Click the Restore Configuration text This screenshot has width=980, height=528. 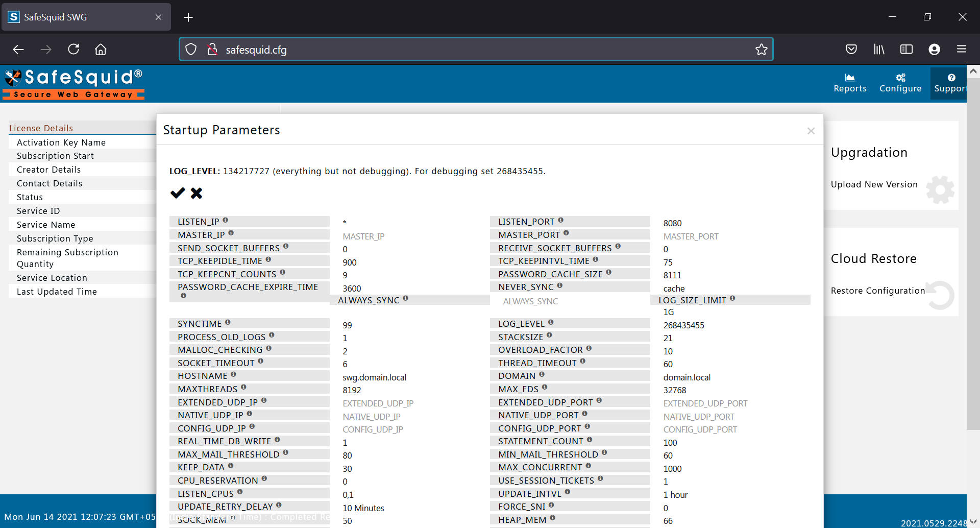click(877, 291)
